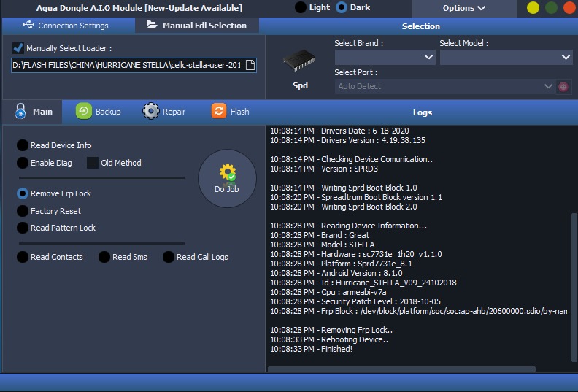The width and height of the screenshot is (578, 392).
Task: Click the USB icon for Connection Settings
Action: [28, 25]
